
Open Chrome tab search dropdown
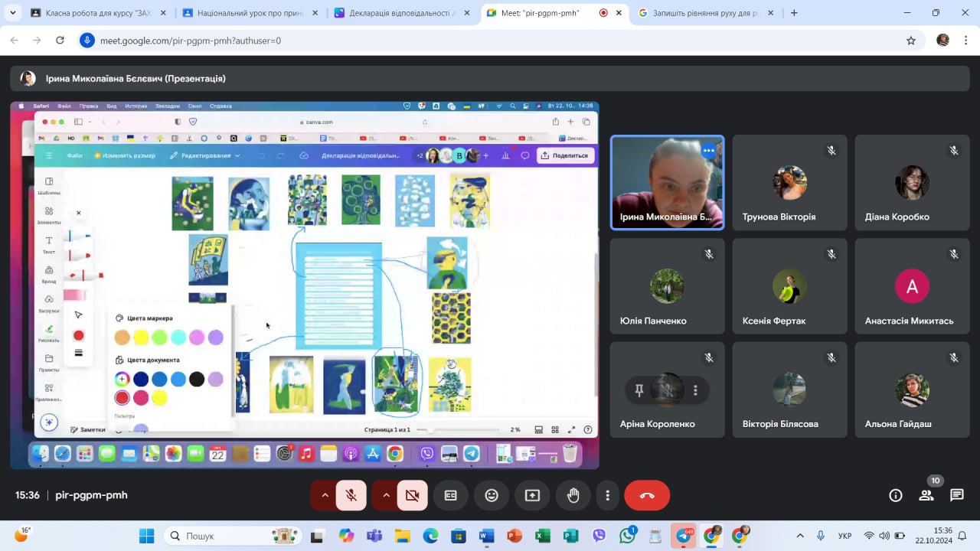point(12,13)
